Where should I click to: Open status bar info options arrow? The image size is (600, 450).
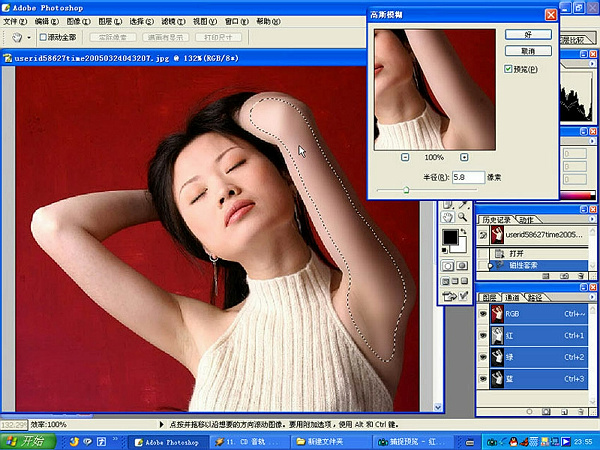[161, 424]
